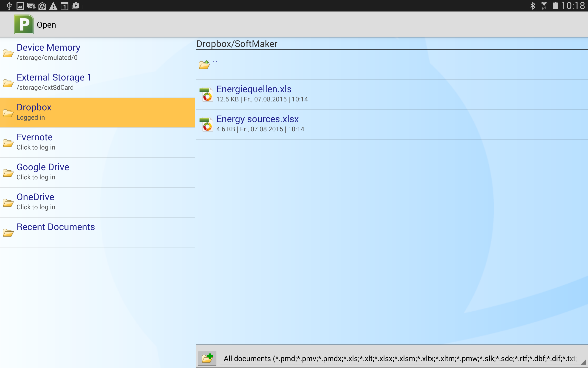Screen dimensions: 588x368
Task: Select the Dropbox location
Action: click(97, 113)
